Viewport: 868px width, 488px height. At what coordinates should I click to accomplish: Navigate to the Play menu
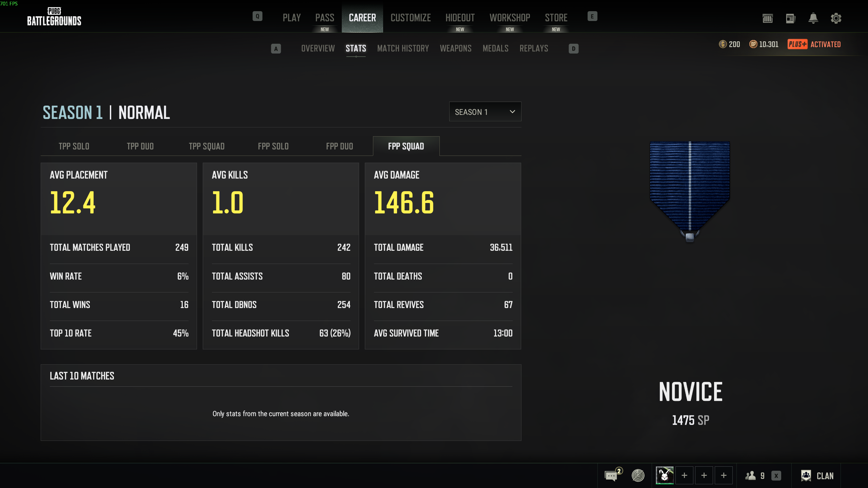[292, 18]
